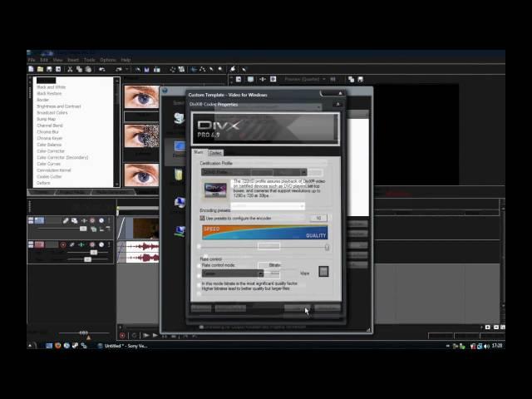Select 'Black and White' in effects list
This screenshot has height=399, width=532.
pos(51,86)
